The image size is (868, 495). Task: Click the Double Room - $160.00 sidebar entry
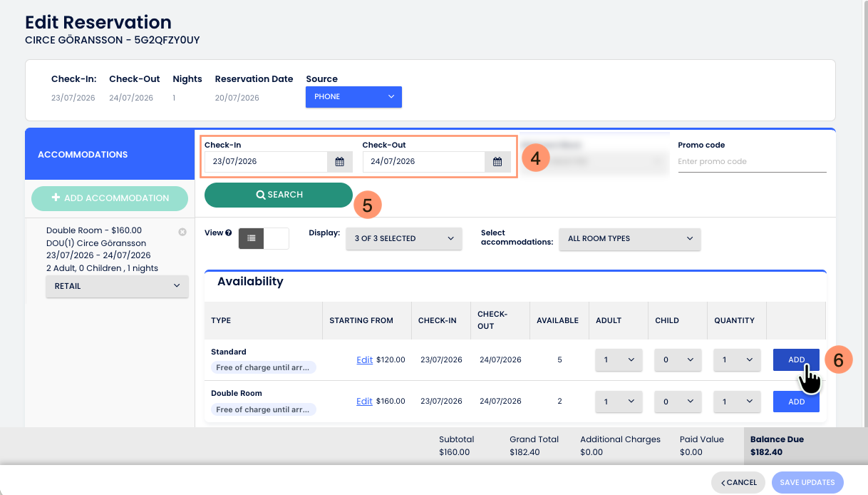pyautogui.click(x=94, y=230)
